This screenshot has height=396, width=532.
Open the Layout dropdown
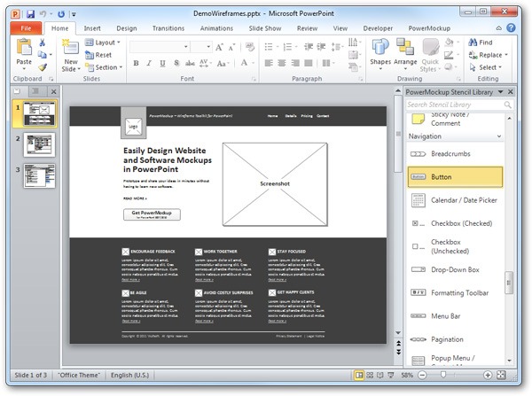[103, 43]
